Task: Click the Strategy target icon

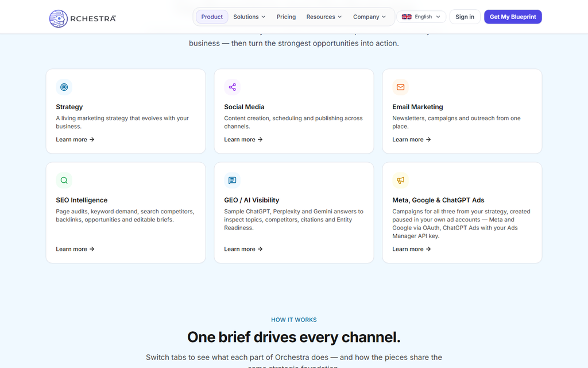Action: coord(64,87)
